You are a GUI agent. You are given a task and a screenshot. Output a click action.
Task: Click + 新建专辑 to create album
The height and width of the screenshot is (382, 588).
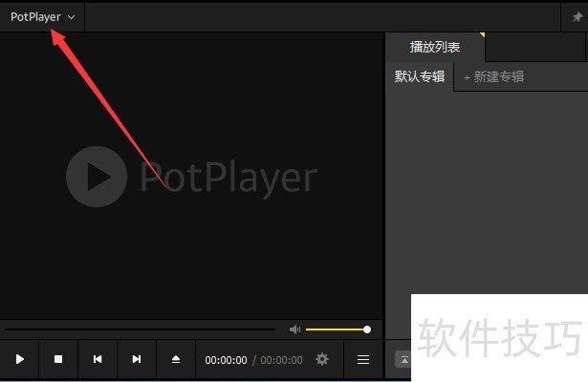tap(494, 77)
